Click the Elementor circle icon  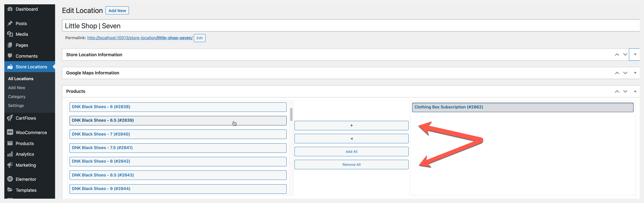(x=10, y=179)
